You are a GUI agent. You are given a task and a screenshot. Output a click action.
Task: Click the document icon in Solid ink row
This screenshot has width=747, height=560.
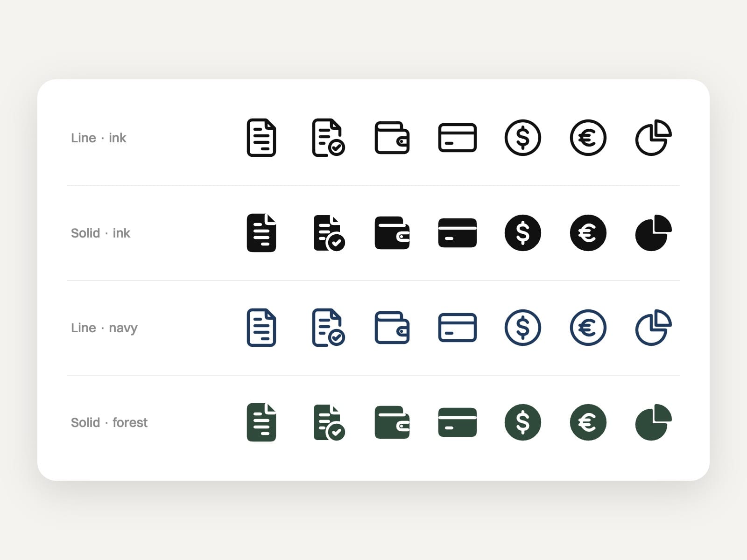pos(261,233)
